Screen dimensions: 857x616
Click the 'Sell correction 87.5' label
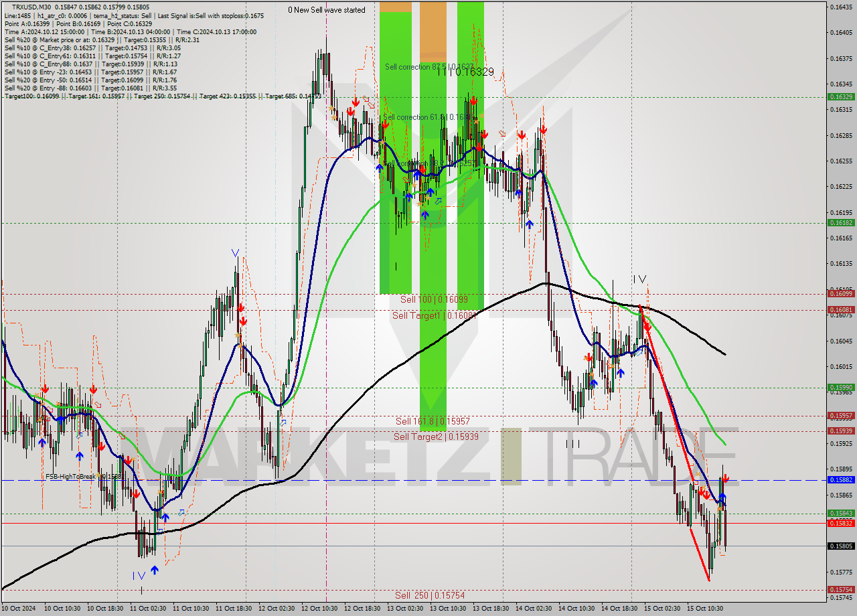(x=429, y=67)
